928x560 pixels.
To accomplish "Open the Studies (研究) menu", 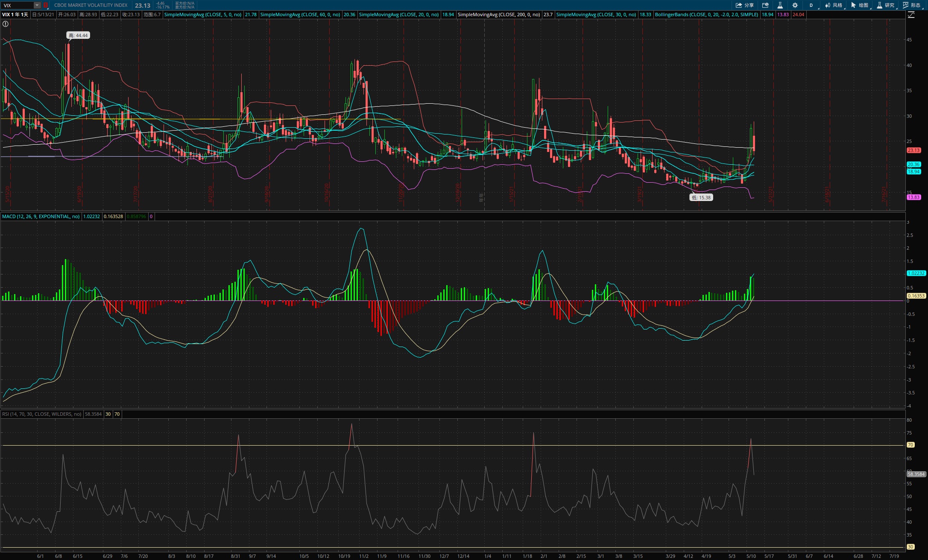I will tap(886, 5).
